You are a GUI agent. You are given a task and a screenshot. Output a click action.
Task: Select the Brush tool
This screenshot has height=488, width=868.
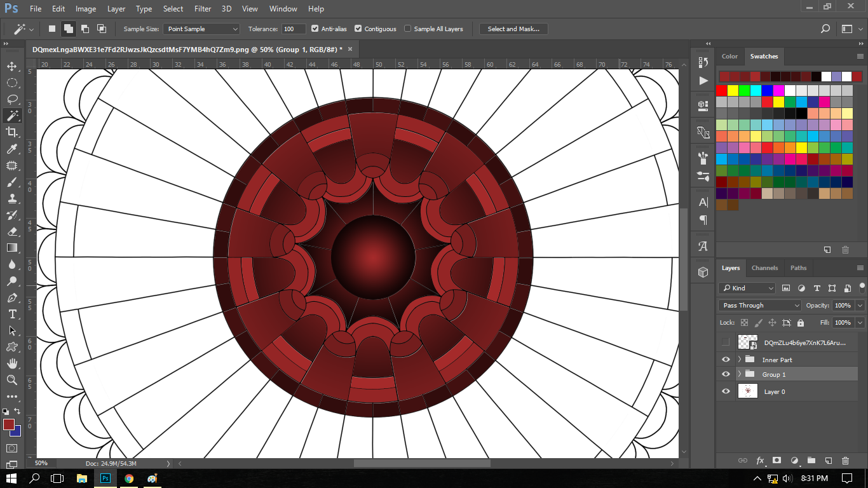[x=12, y=182]
